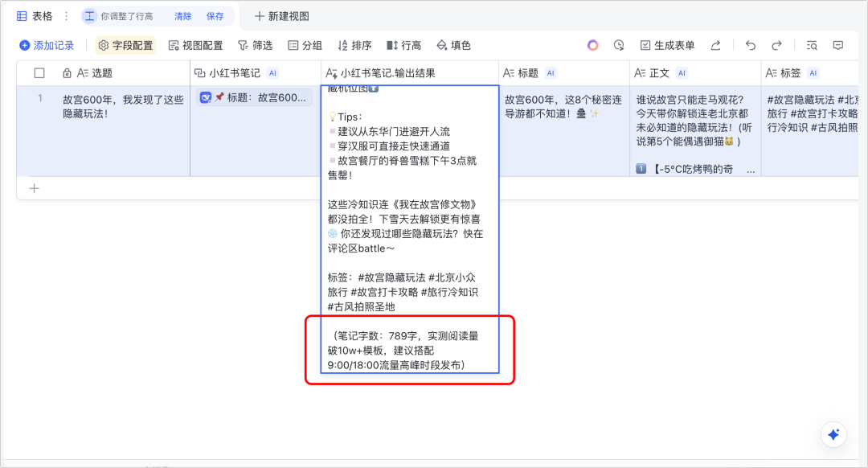Click 生成表单 to generate a form
Screen dimensions: 868x468
[x=667, y=45]
